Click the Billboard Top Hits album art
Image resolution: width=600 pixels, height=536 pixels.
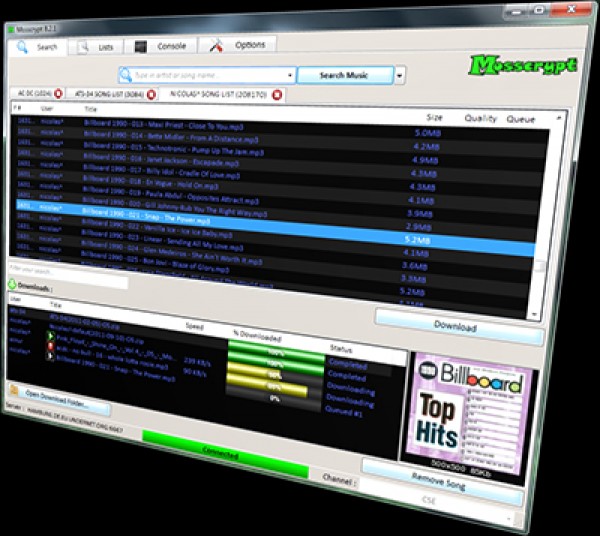(x=469, y=411)
